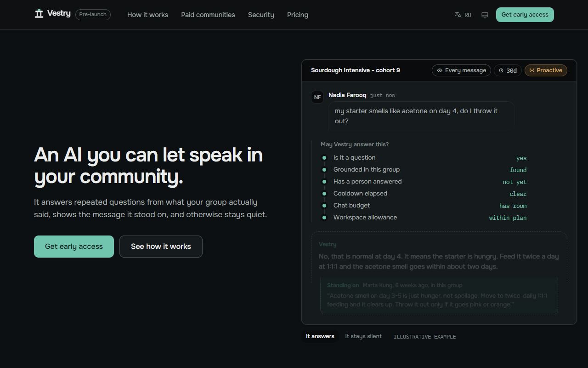The width and height of the screenshot is (588, 368).
Task: Click the 'clear' status value
Action: pyautogui.click(x=518, y=194)
